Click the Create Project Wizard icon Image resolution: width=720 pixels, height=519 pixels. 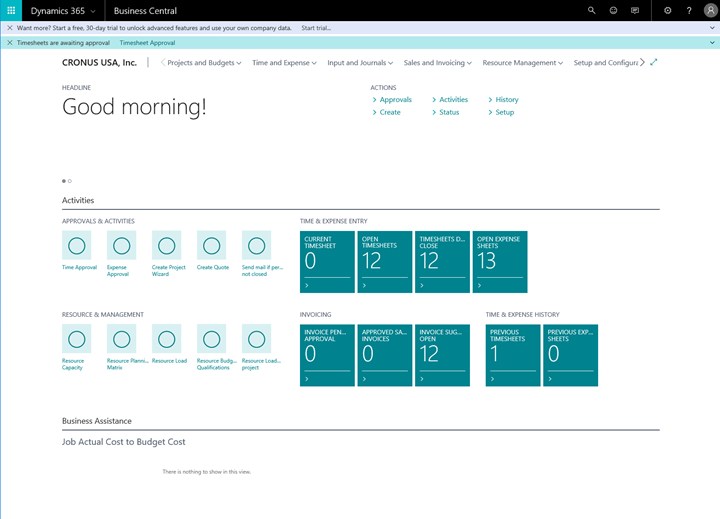[167, 246]
